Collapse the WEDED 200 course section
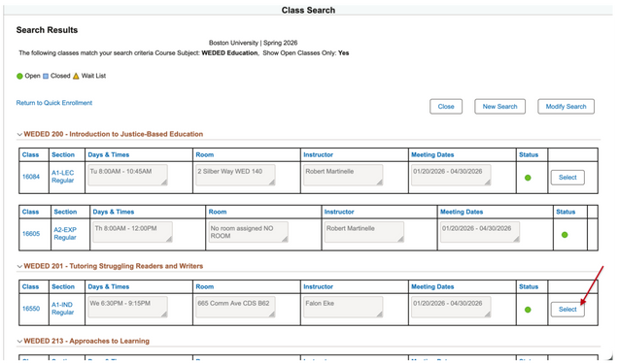Viewport: 618px width, 364px height. coord(19,134)
